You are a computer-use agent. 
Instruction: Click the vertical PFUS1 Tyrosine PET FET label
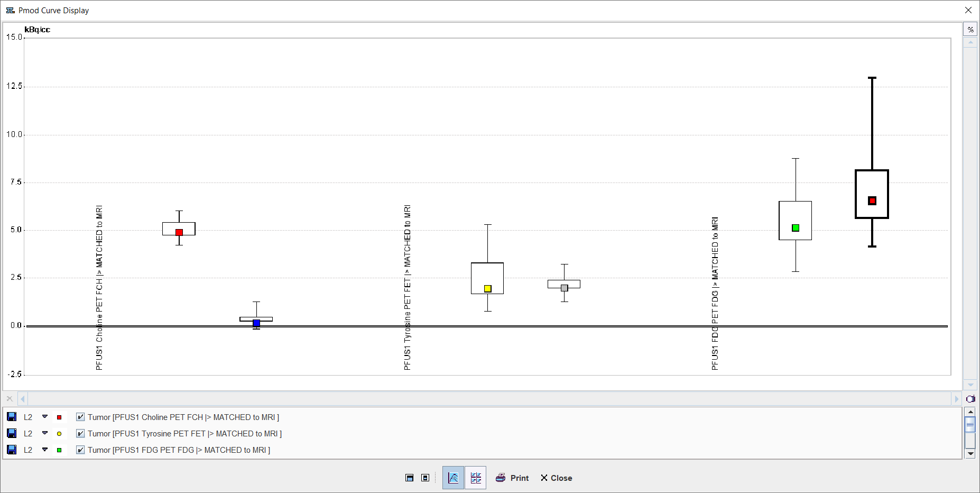[407, 288]
